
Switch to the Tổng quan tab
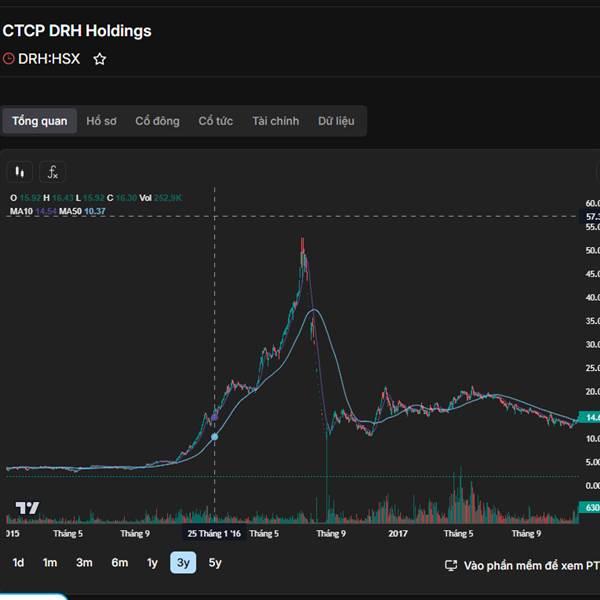[x=39, y=121]
